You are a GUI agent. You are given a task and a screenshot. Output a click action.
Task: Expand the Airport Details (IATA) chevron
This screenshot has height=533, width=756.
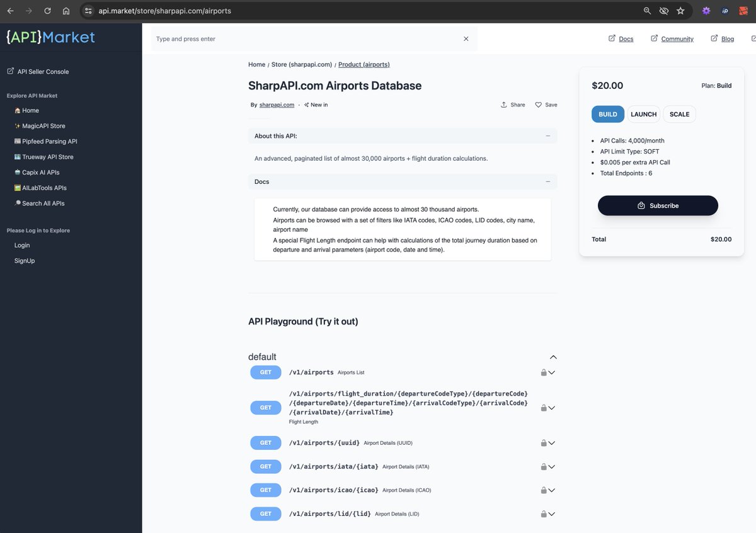click(552, 467)
